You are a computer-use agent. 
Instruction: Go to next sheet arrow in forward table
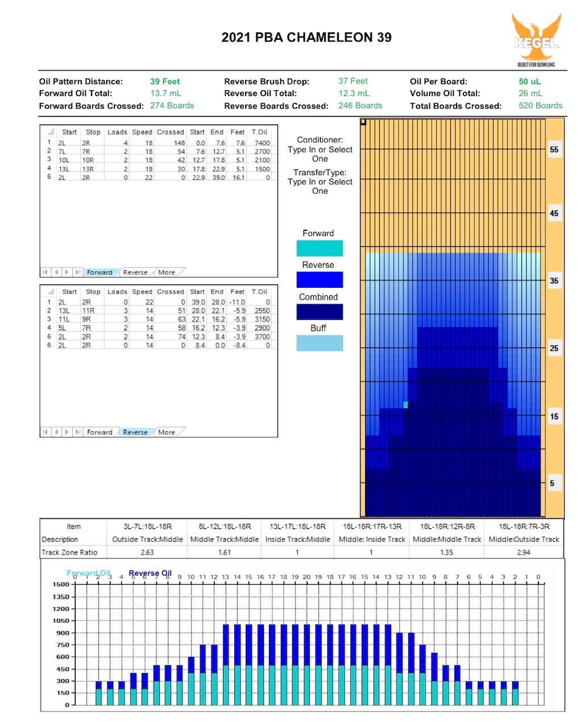point(67,272)
